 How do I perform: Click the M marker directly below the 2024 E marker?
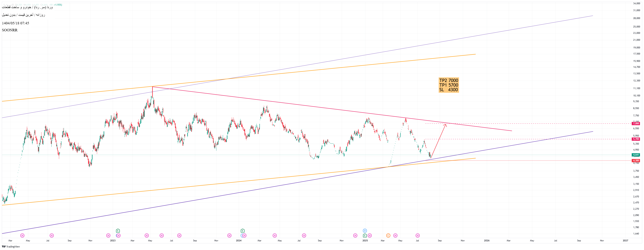tap(244, 235)
